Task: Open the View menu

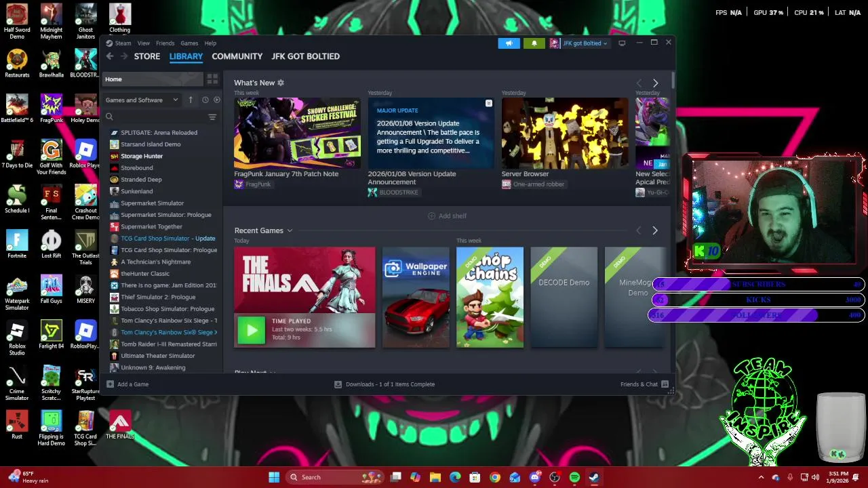Action: pos(144,43)
